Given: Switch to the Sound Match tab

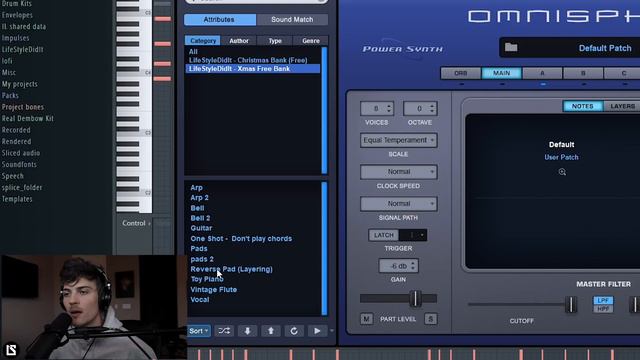Looking at the screenshot, I should (292, 20).
